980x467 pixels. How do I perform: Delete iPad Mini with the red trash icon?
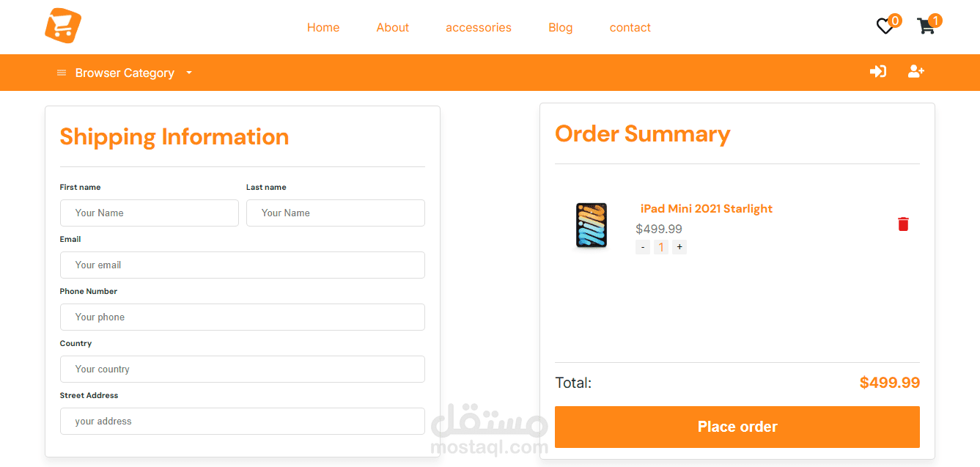click(x=903, y=224)
